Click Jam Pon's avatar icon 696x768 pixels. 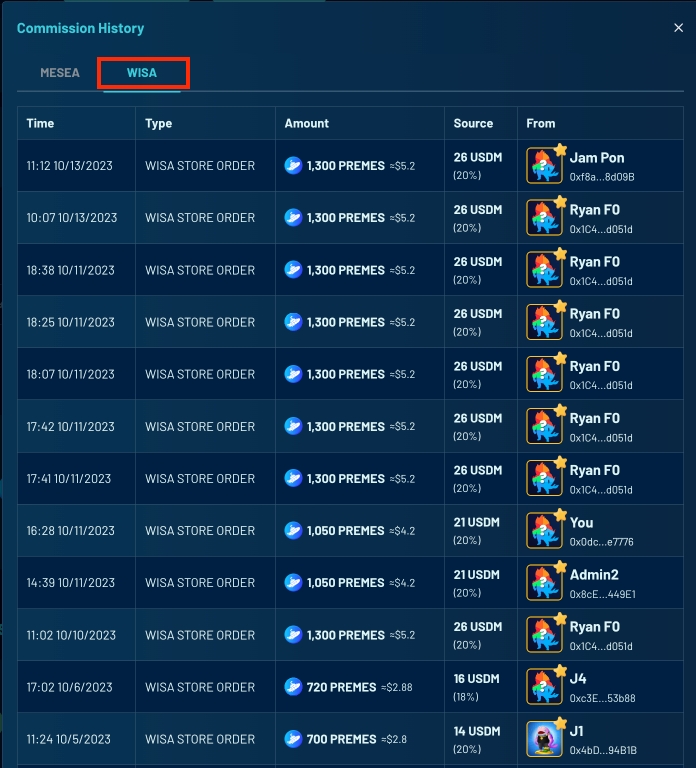[x=545, y=166]
